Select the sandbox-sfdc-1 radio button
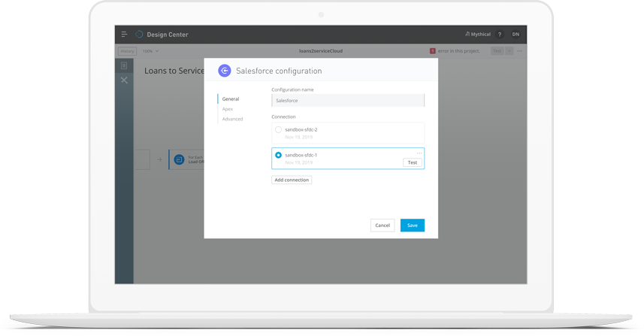Viewport: 644px width, 336px height. coord(279,156)
